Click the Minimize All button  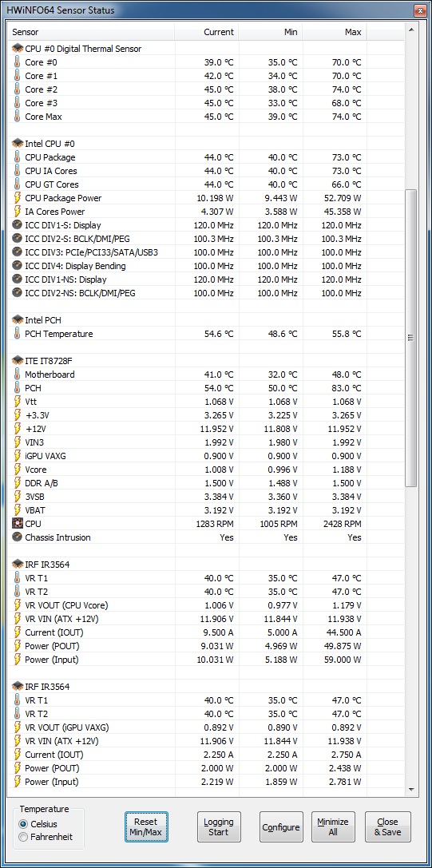(333, 827)
